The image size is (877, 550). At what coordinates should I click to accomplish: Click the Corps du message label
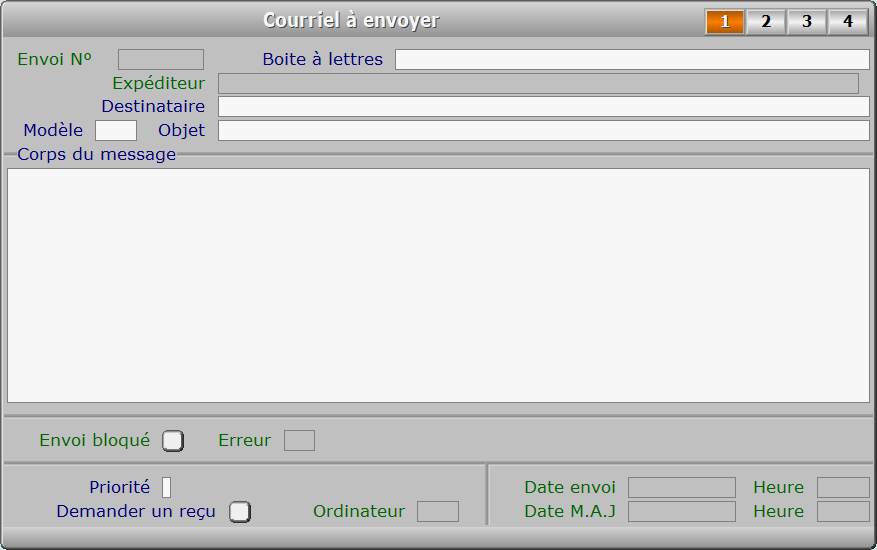pos(97,154)
